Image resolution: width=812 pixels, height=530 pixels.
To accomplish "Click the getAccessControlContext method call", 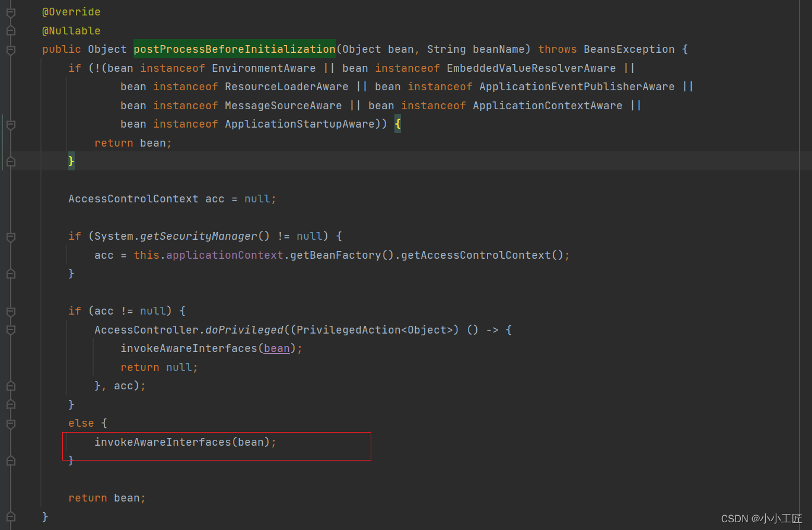I will tap(476, 255).
